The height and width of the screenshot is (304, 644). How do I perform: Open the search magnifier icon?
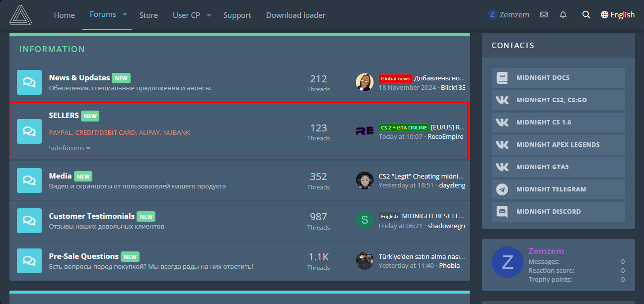pos(586,15)
